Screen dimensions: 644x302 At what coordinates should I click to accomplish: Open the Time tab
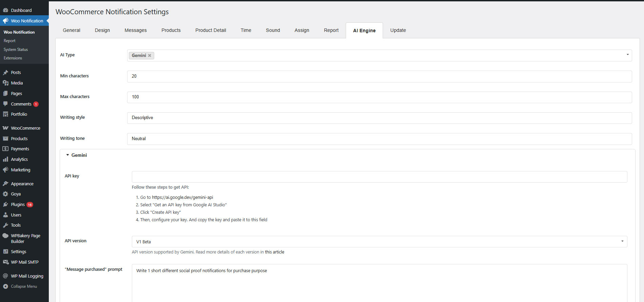click(x=246, y=30)
